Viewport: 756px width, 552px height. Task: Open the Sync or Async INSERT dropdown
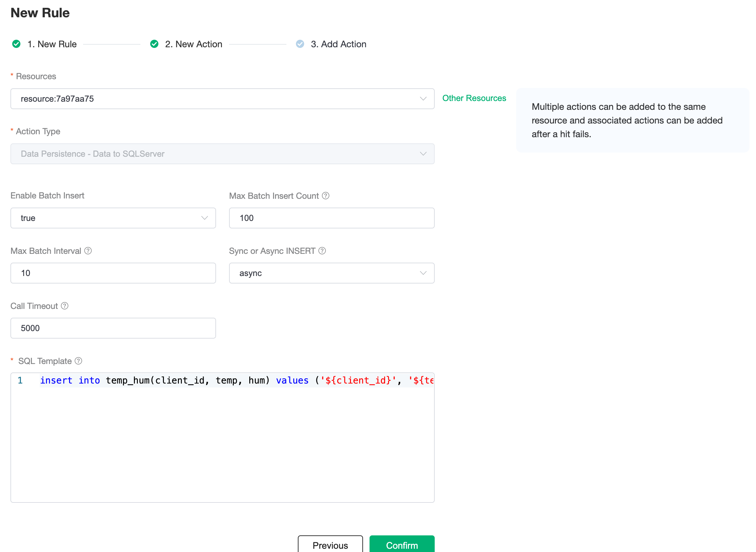(331, 273)
